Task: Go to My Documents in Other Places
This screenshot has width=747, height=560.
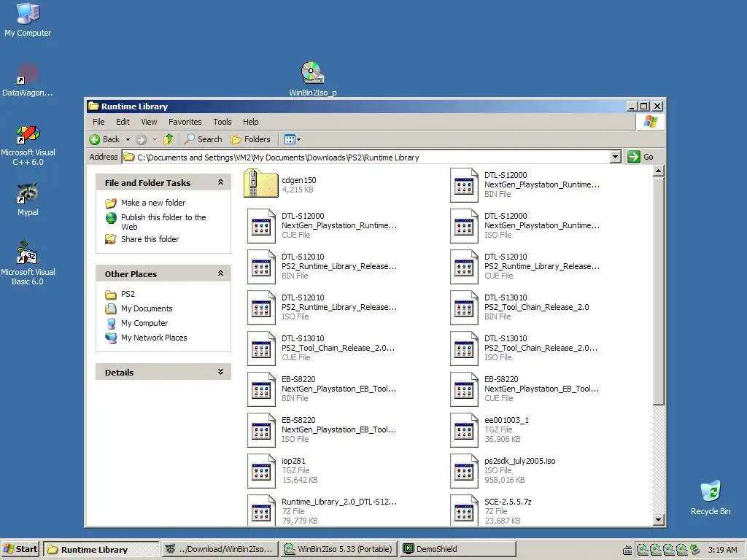Action: pyautogui.click(x=147, y=308)
